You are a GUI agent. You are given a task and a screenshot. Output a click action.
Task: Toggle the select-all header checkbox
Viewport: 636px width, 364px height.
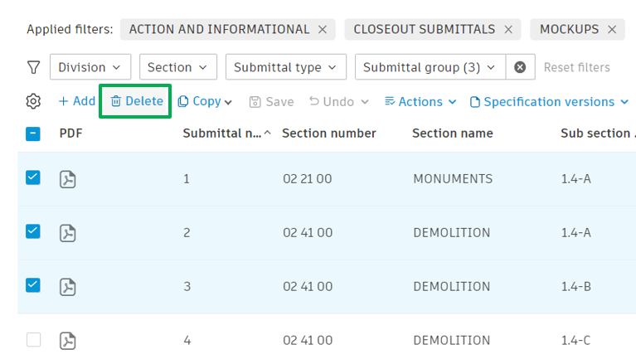tap(33, 133)
